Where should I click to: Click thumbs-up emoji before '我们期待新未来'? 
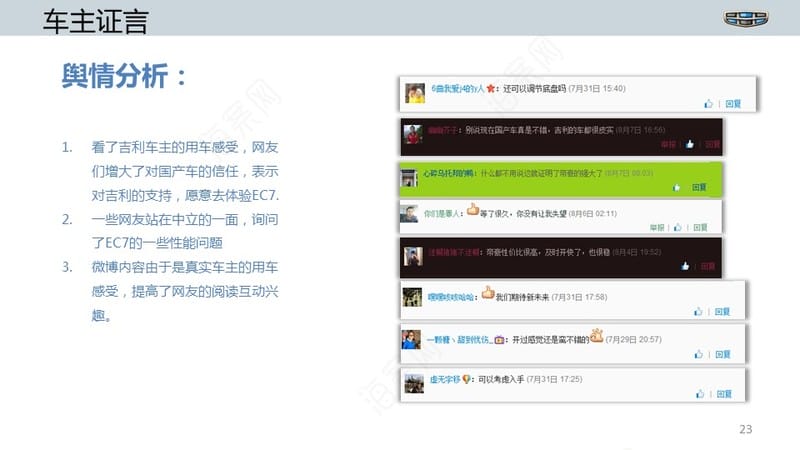[488, 292]
